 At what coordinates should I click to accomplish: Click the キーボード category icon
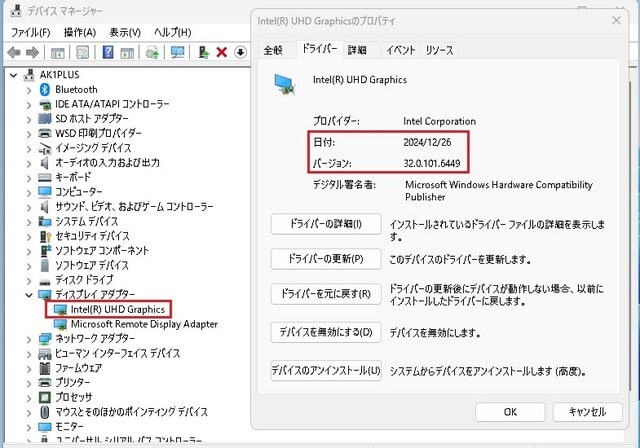point(44,177)
